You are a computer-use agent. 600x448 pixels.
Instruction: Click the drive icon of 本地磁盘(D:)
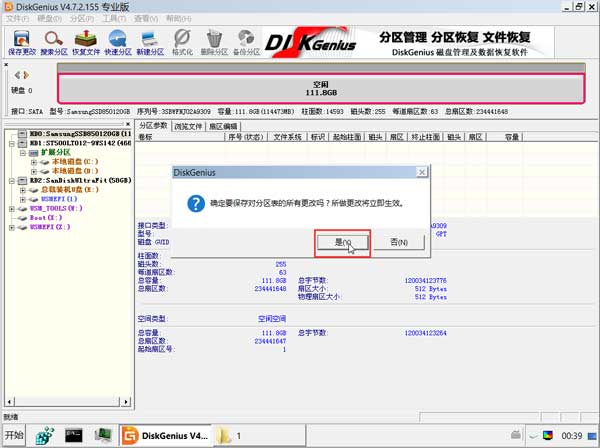click(x=45, y=171)
